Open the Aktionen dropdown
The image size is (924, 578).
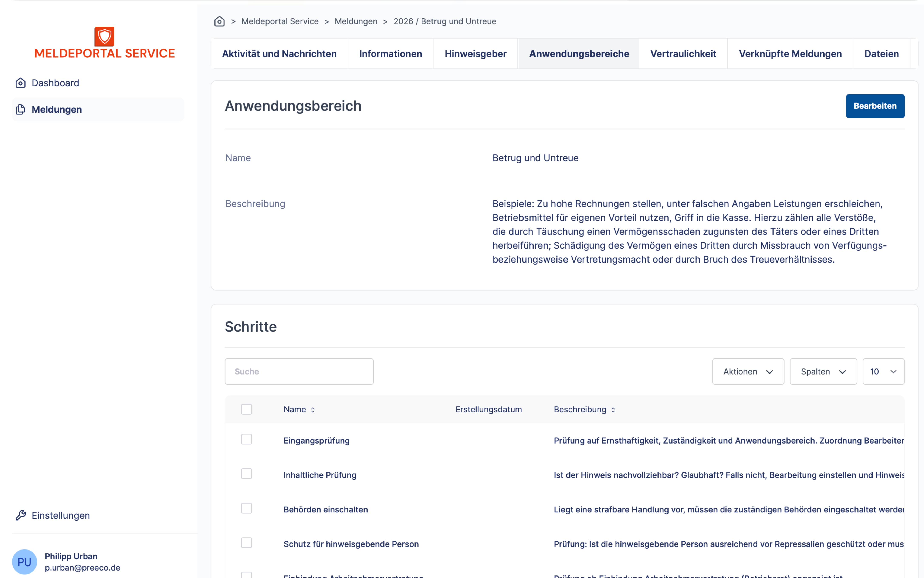click(x=748, y=372)
